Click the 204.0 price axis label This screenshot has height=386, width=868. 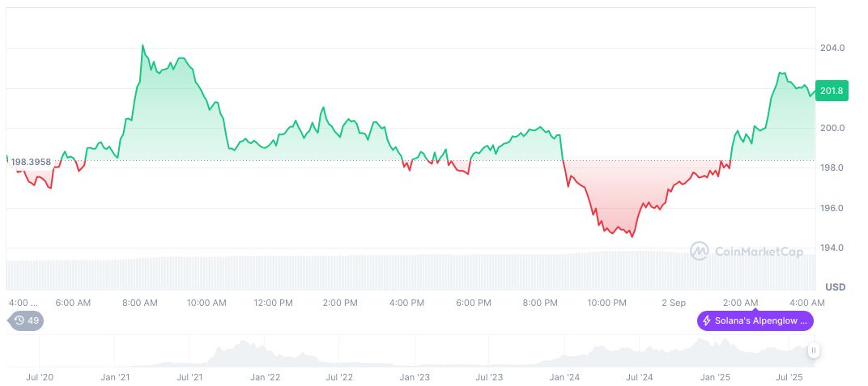click(832, 48)
